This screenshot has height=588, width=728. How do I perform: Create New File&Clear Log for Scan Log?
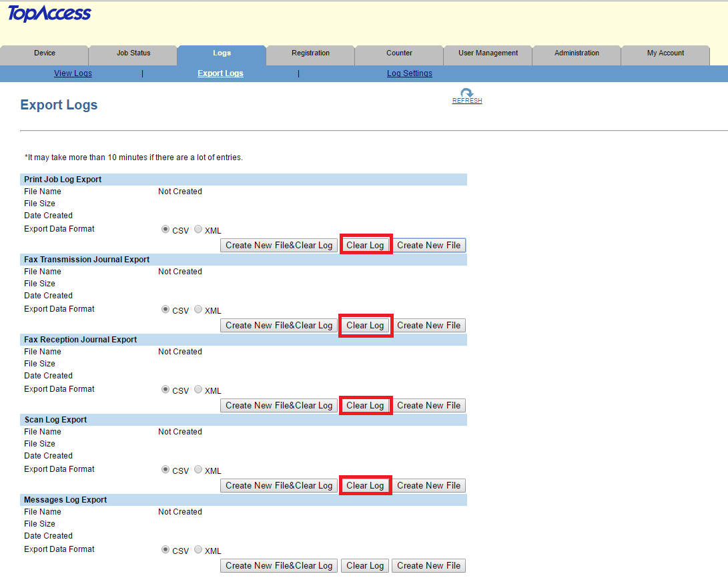pos(279,485)
